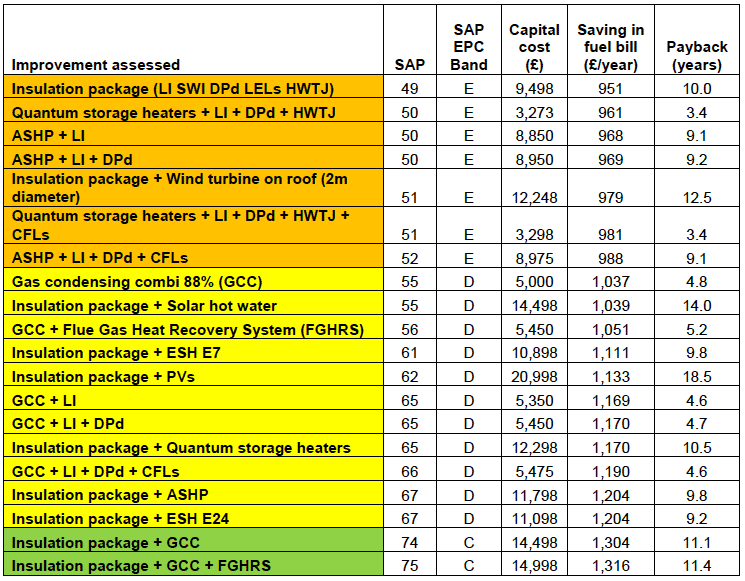Select the capital cost 10,898
Viewport: 745px width, 581px height.
pyautogui.click(x=535, y=353)
